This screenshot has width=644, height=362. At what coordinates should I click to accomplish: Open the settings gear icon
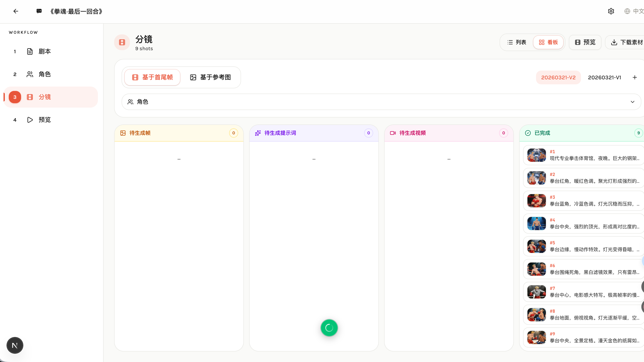(x=611, y=11)
